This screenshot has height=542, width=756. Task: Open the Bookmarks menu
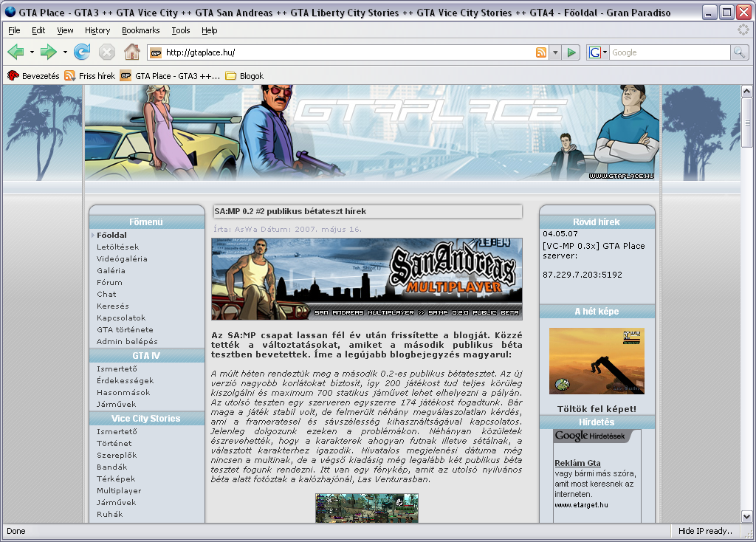coord(140,30)
